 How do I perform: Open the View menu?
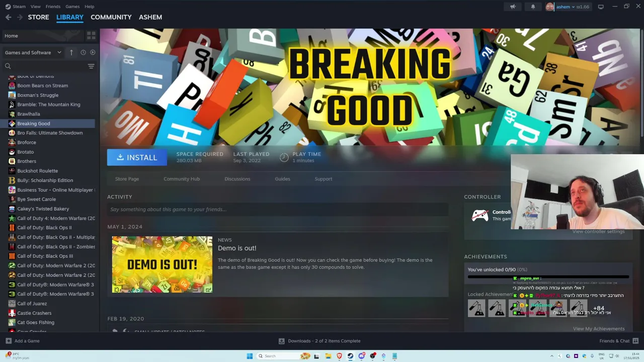pos(35,7)
